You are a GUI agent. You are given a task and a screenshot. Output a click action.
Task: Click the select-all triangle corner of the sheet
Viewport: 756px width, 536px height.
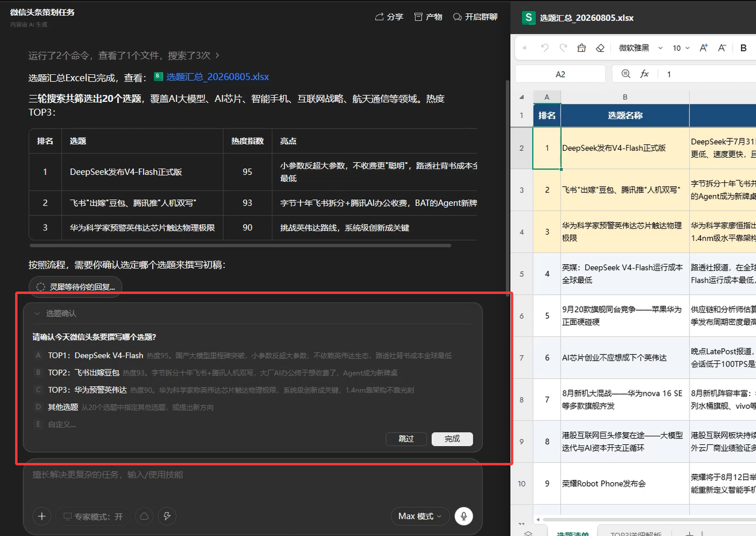tap(522, 97)
